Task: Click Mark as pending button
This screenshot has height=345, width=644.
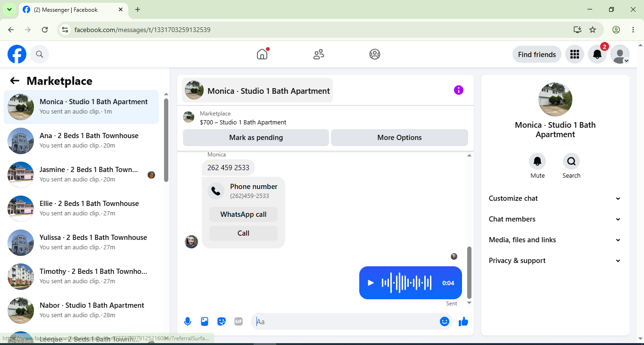Action: [x=256, y=138]
